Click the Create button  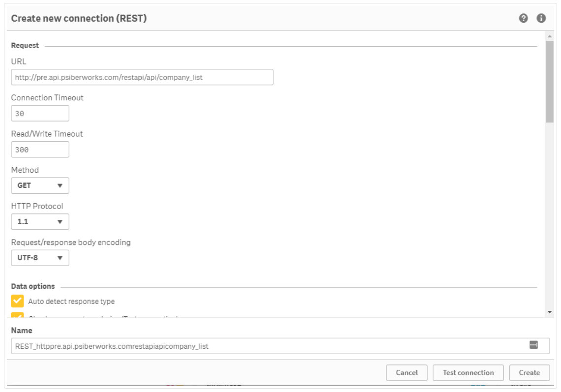pos(529,373)
